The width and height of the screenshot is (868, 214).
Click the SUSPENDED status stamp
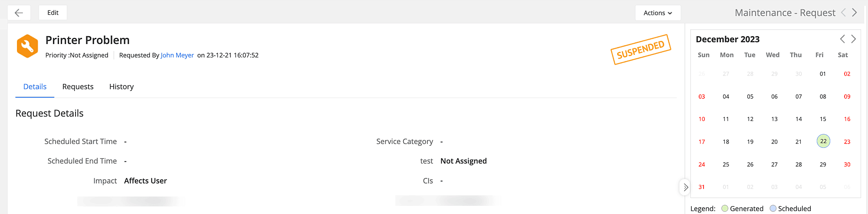click(641, 50)
